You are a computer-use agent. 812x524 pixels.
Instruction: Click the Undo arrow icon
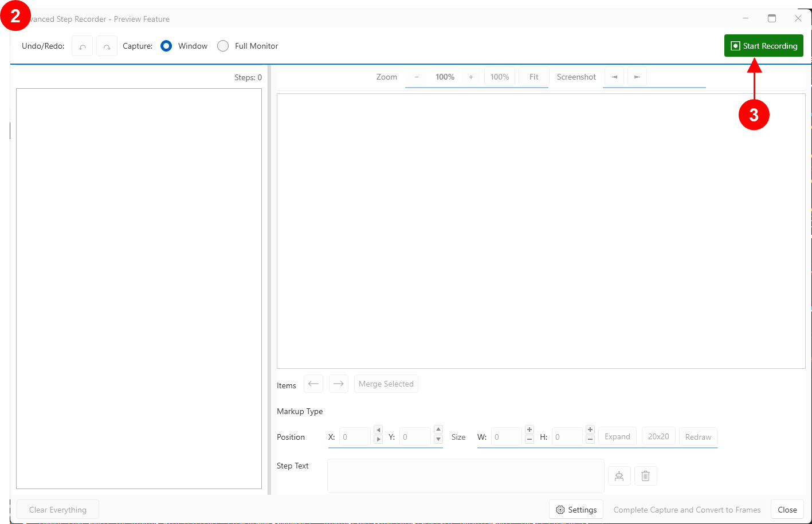[82, 46]
